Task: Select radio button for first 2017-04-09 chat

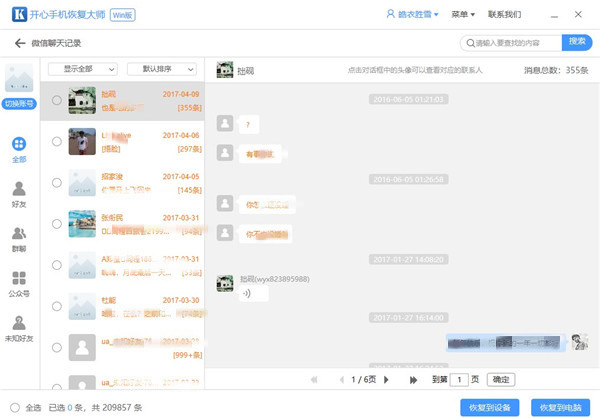Action: point(56,100)
